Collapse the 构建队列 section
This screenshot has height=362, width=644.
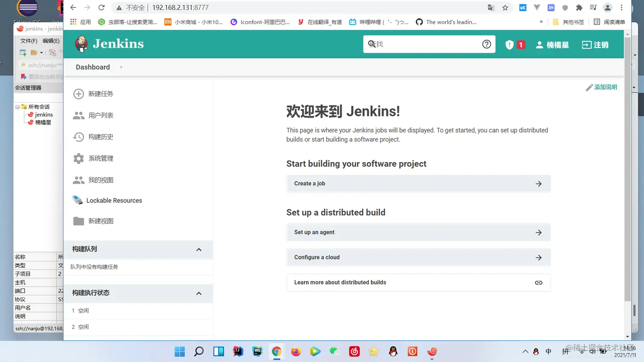point(198,250)
